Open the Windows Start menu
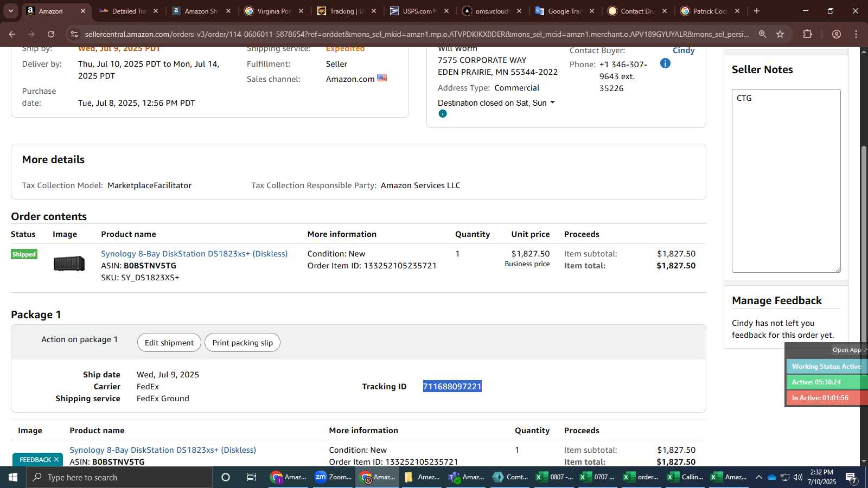The image size is (868, 488). coord(13,477)
